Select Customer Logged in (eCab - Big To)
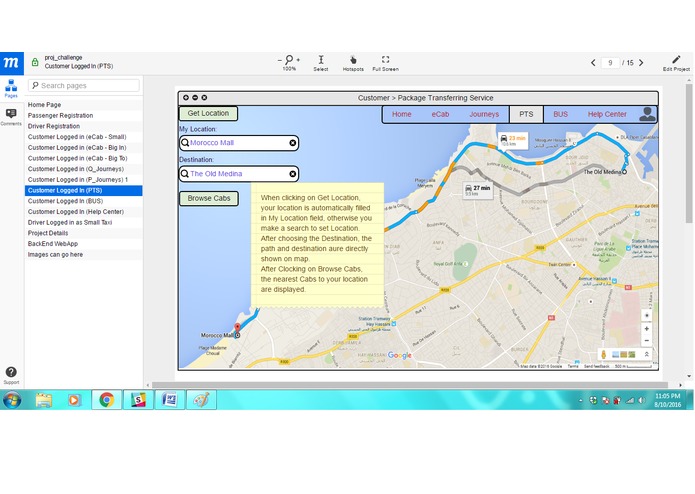Screen dimensions: 695x494 click(x=83, y=158)
